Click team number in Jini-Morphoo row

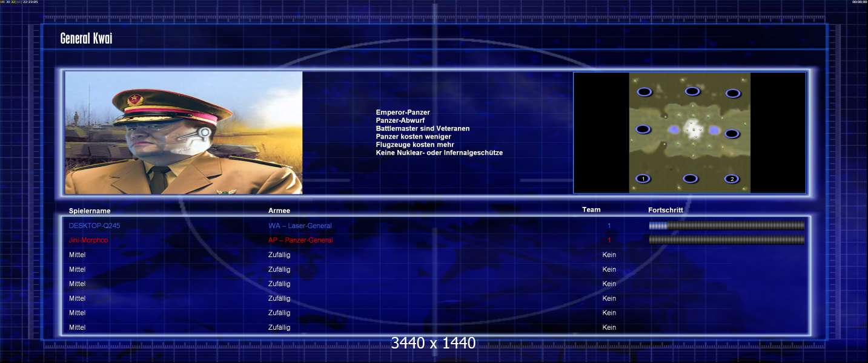click(x=609, y=240)
